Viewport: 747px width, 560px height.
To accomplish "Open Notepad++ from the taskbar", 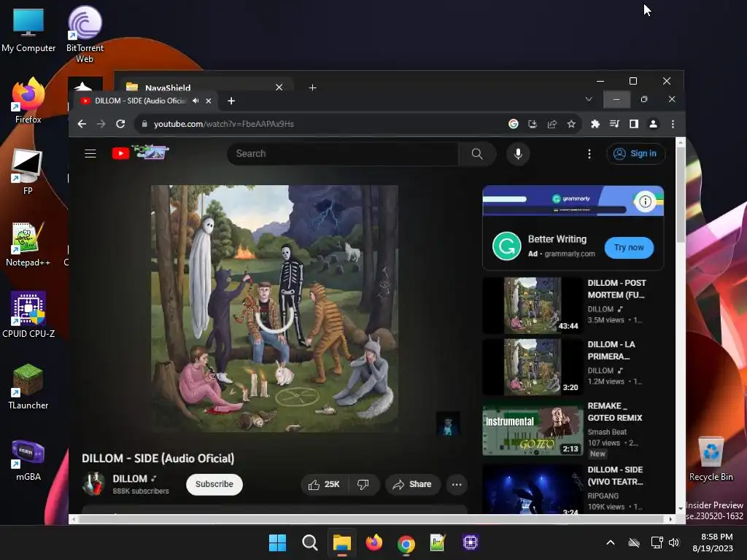I will pos(438,542).
